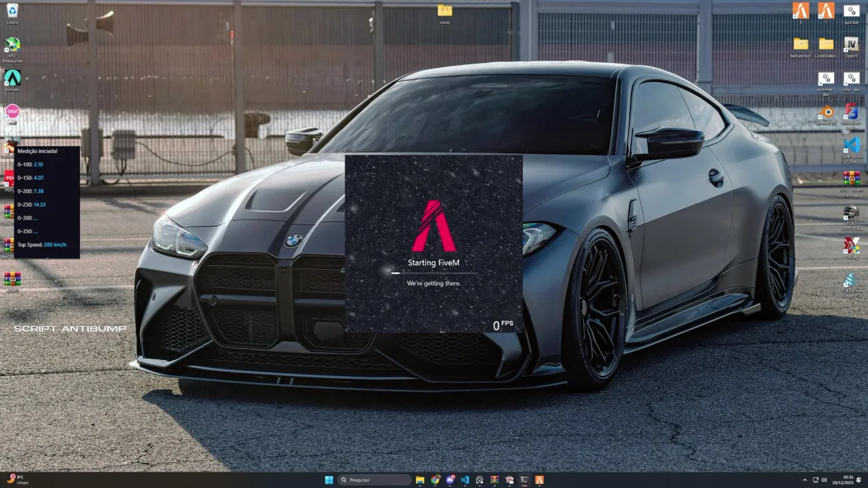
Task: Open MSI Afterburner desktop shortcut
Action: (12, 48)
